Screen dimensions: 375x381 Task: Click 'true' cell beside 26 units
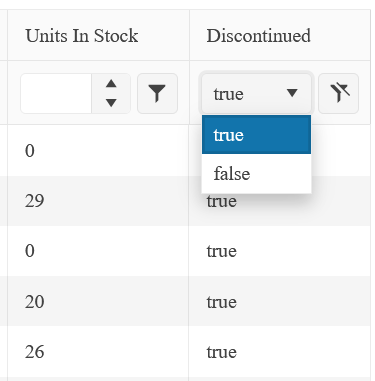point(280,351)
